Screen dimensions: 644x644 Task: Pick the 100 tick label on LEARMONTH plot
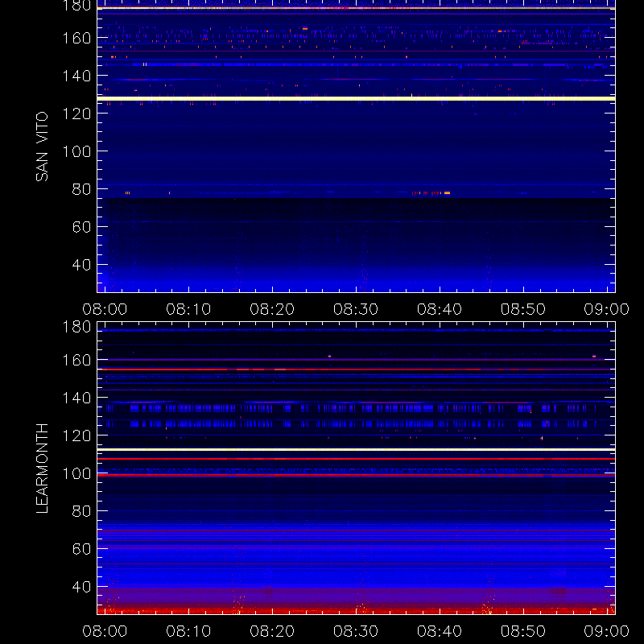[76, 473]
